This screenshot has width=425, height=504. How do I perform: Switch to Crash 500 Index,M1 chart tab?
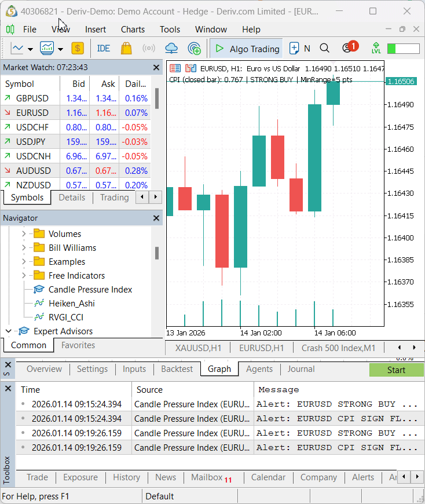point(338,348)
